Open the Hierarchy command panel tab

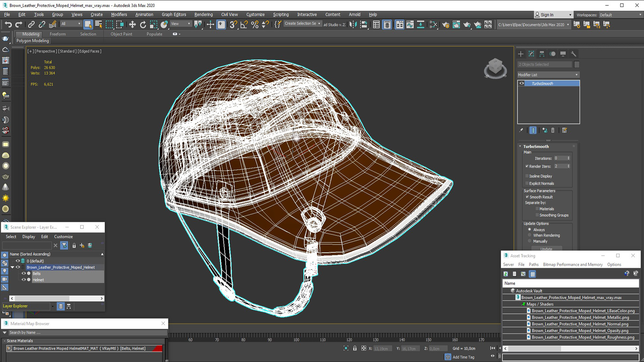point(542,54)
